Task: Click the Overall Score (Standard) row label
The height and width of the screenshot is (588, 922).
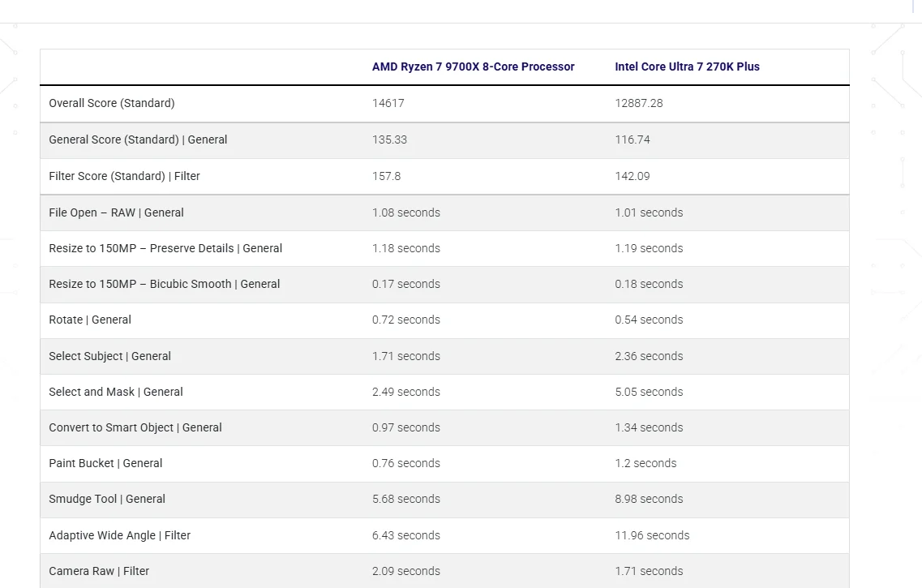Action: (112, 103)
